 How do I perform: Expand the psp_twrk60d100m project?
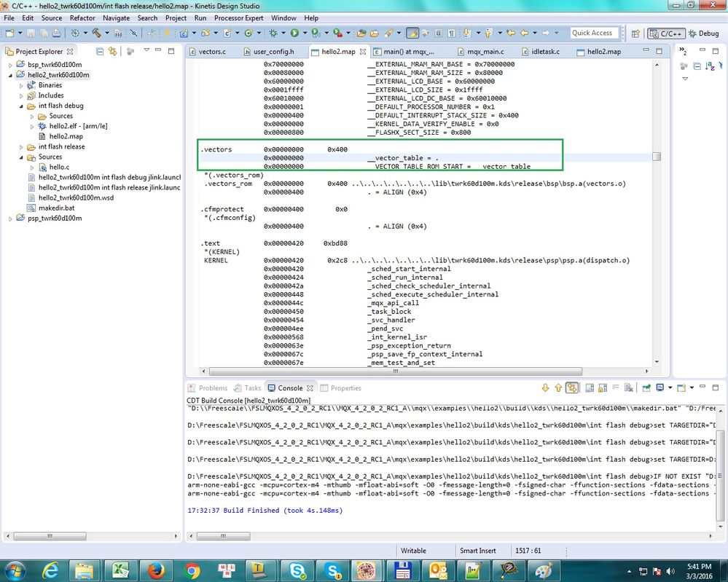[11, 218]
